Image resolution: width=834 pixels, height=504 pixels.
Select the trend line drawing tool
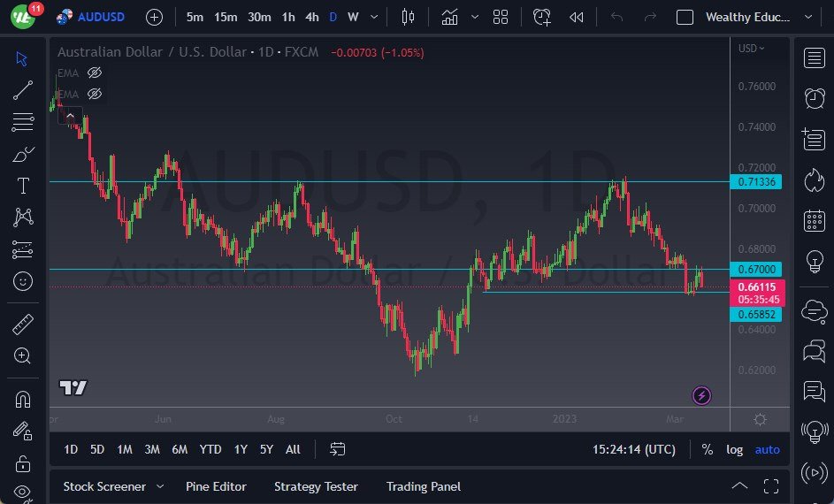point(22,90)
